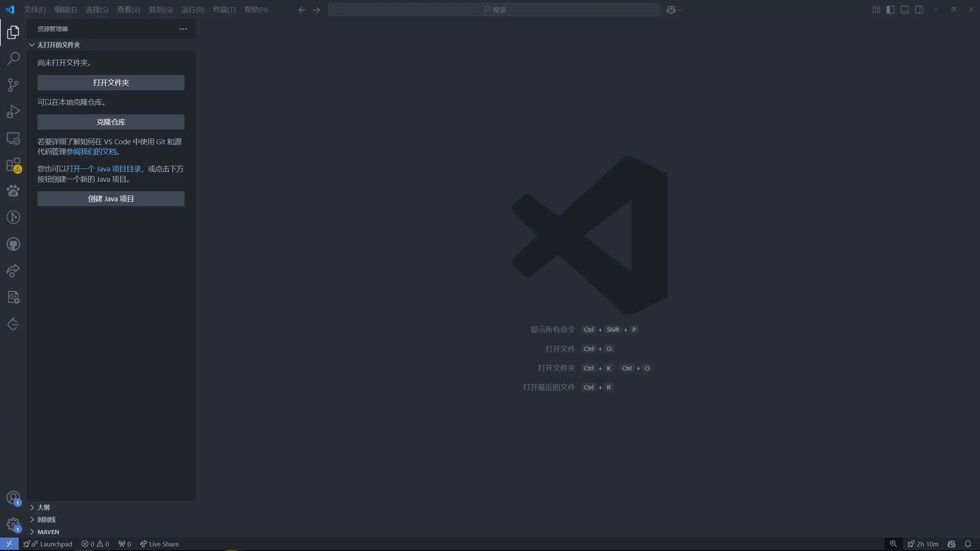The width and height of the screenshot is (980, 551).
Task: Click Live Share in status bar
Action: [159, 544]
